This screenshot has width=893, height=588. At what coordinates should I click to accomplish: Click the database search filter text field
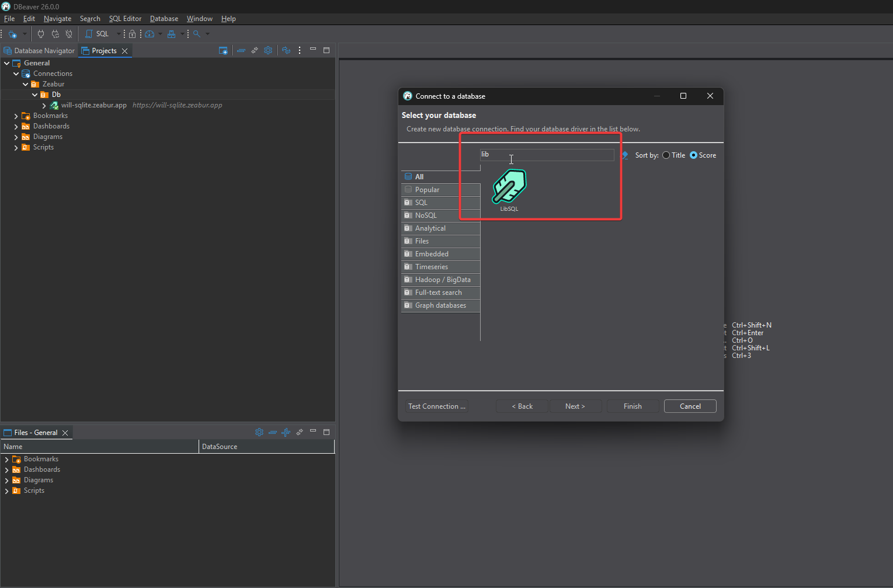pyautogui.click(x=547, y=155)
